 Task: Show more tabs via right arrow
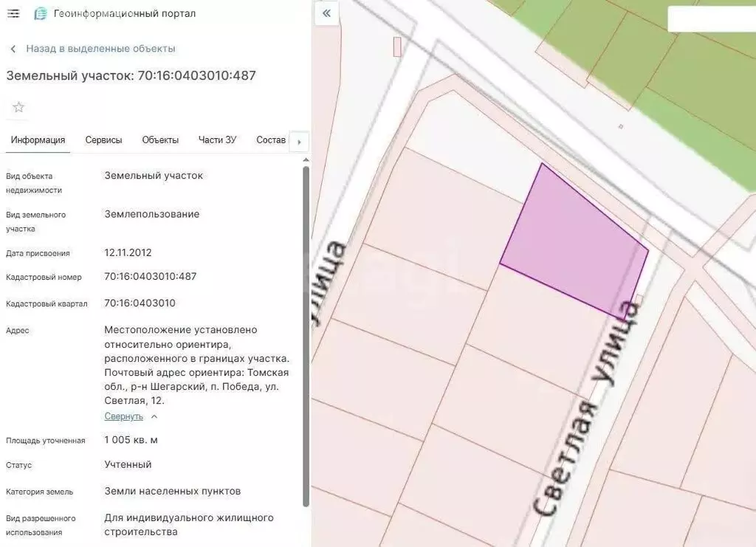[299, 142]
